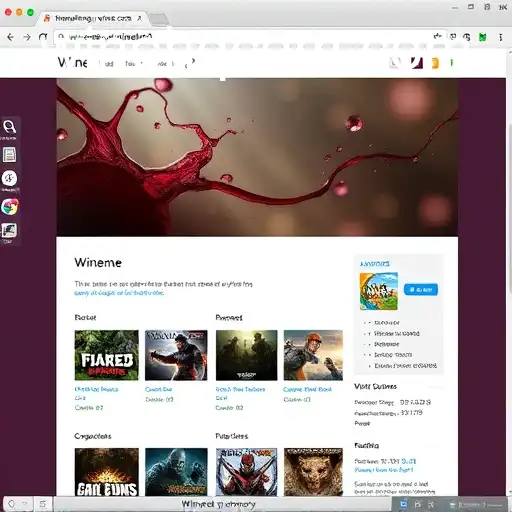Open the colorful cartoon app image in sidebar
The image size is (512, 512).
[x=379, y=291]
